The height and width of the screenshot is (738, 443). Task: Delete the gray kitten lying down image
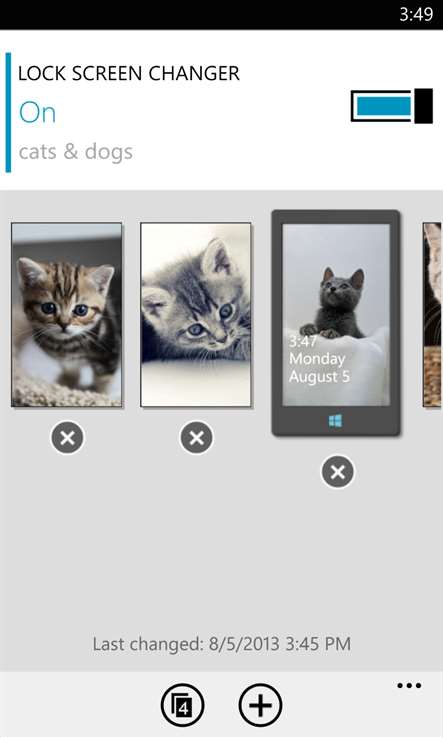click(x=196, y=437)
